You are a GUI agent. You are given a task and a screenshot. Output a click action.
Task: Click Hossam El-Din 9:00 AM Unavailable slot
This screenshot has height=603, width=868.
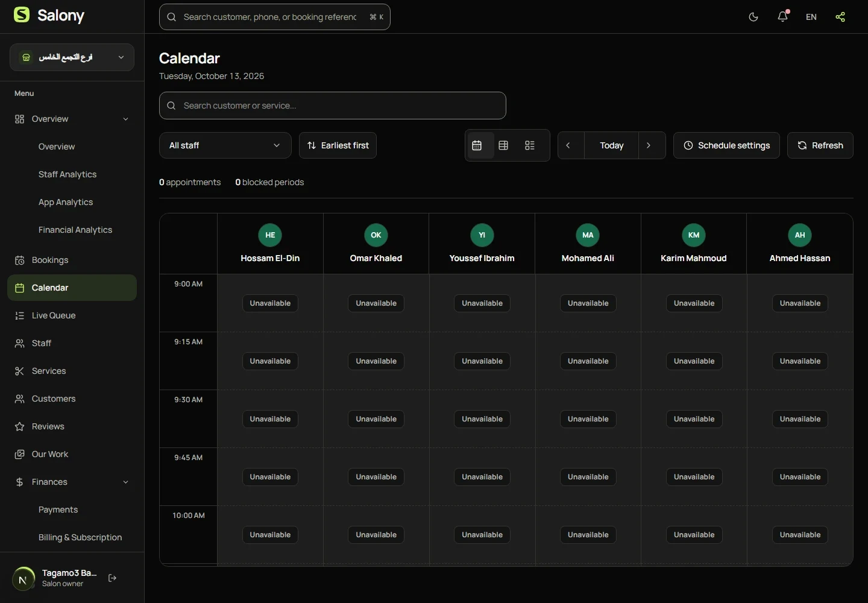click(270, 303)
